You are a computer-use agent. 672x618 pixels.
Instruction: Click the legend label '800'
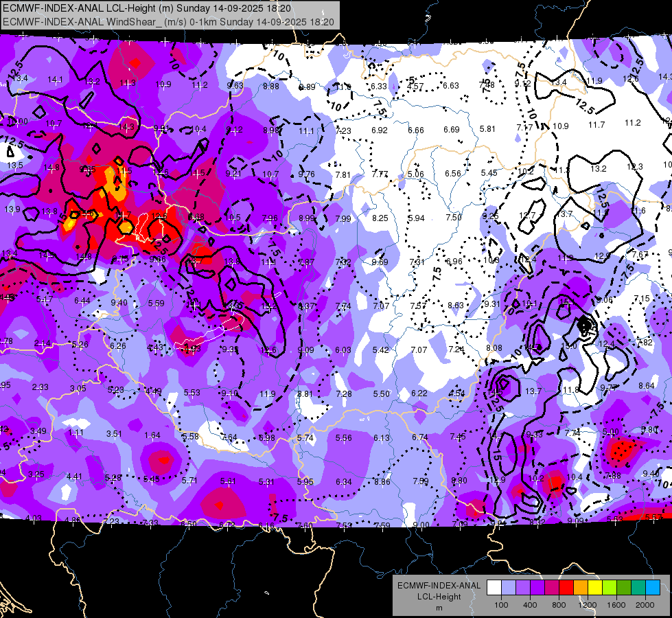pyautogui.click(x=559, y=605)
